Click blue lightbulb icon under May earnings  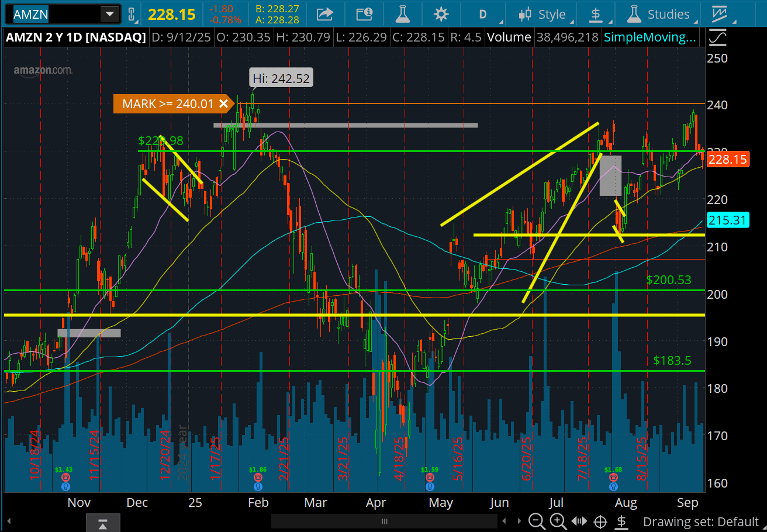(430, 486)
